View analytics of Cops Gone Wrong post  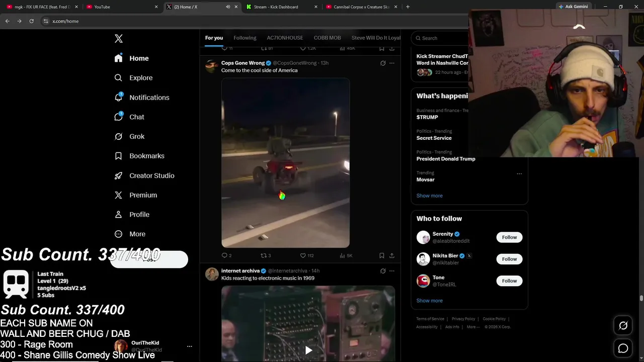[x=346, y=255]
